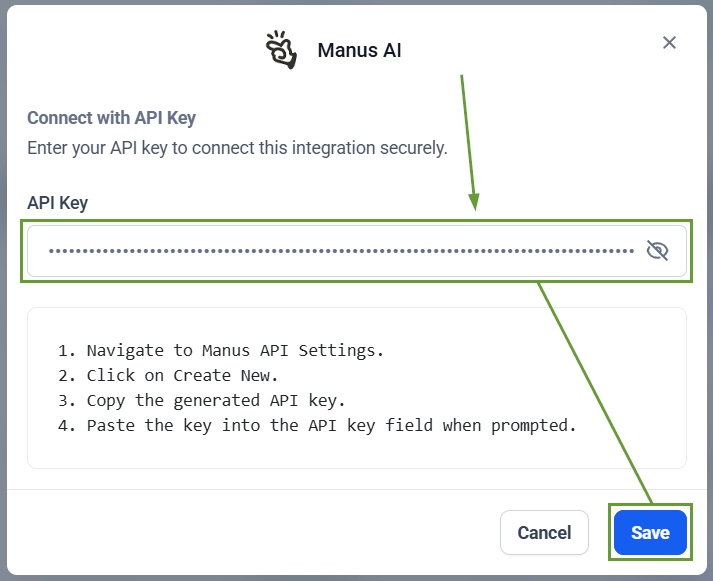Click the 'Enter your API key' description

(x=237, y=148)
